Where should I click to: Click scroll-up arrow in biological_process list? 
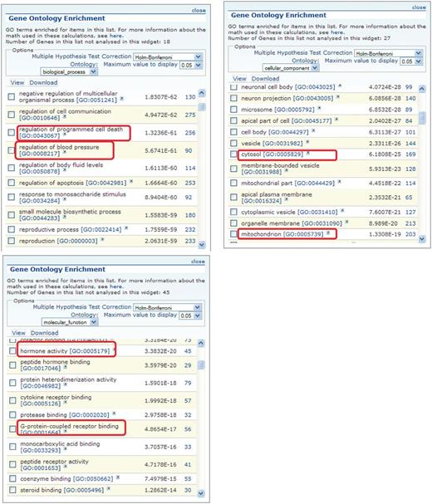[x=202, y=93]
